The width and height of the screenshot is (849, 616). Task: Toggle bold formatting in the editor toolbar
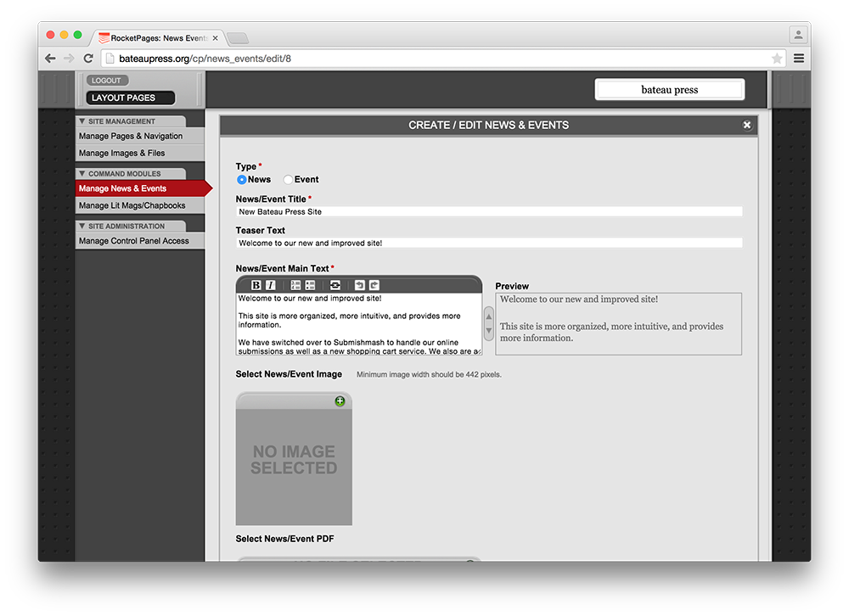pyautogui.click(x=256, y=286)
